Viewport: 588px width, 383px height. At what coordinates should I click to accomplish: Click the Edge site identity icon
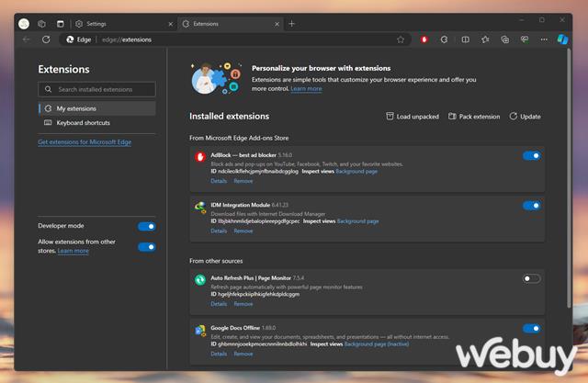pos(78,39)
